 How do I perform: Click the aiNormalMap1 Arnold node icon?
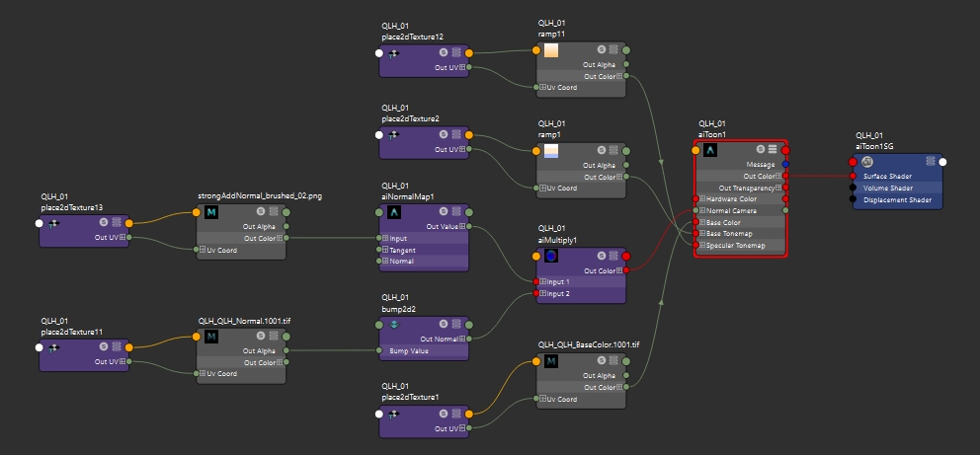[394, 212]
